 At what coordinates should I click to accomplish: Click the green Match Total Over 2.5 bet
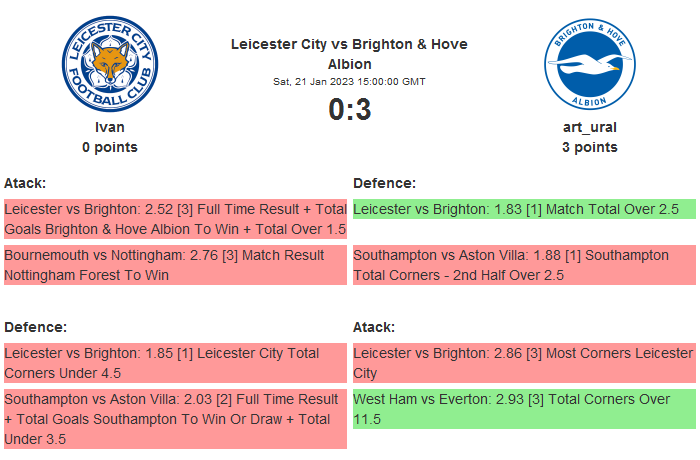(524, 209)
